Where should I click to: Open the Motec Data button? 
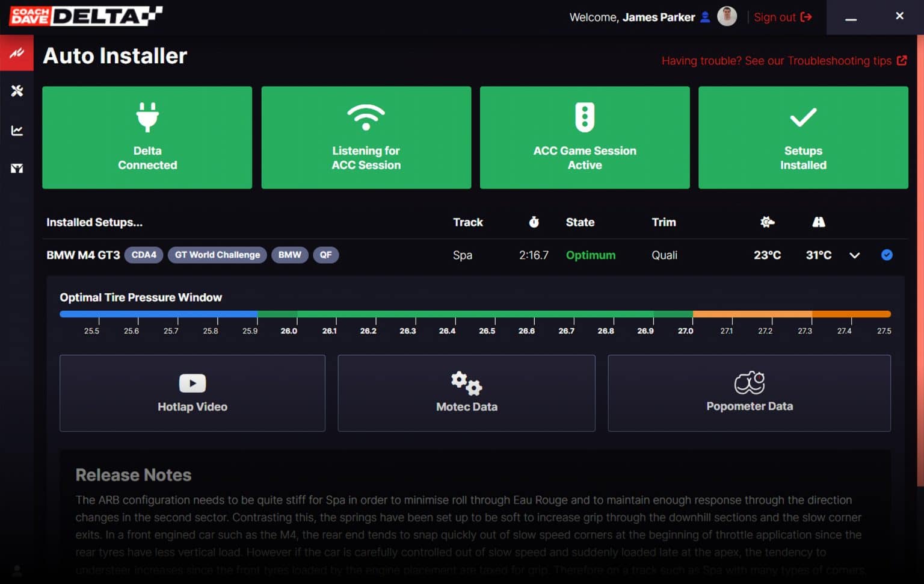[466, 393]
